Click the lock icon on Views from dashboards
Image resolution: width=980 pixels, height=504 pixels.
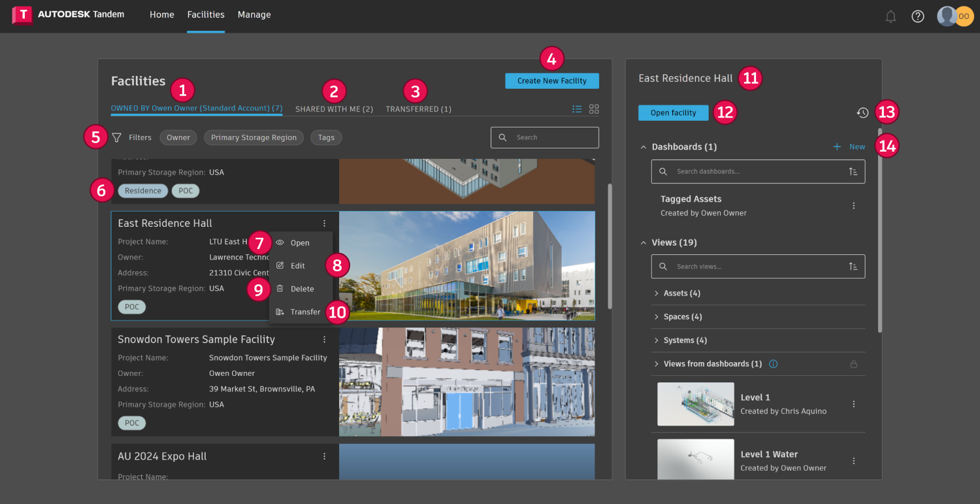pos(853,364)
